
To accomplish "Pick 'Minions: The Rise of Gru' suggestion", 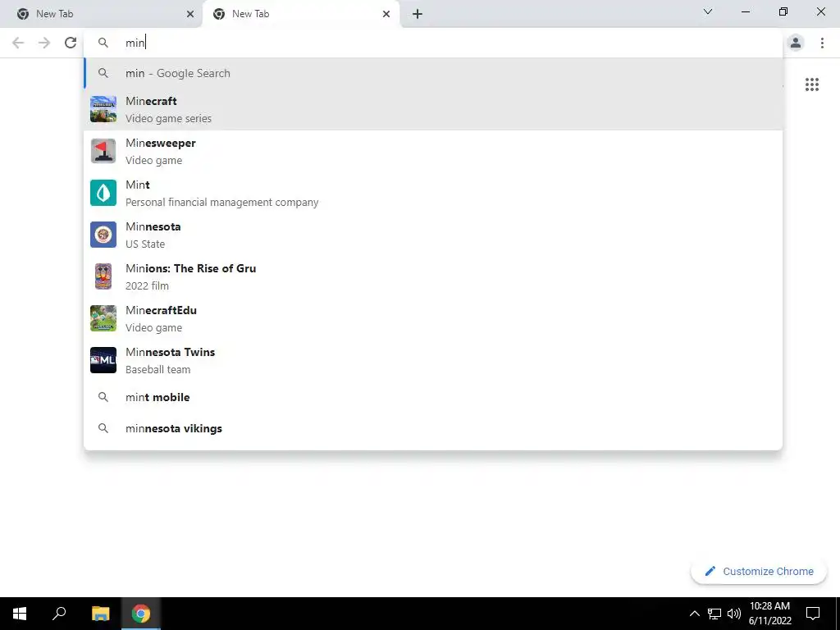I will coord(433,276).
